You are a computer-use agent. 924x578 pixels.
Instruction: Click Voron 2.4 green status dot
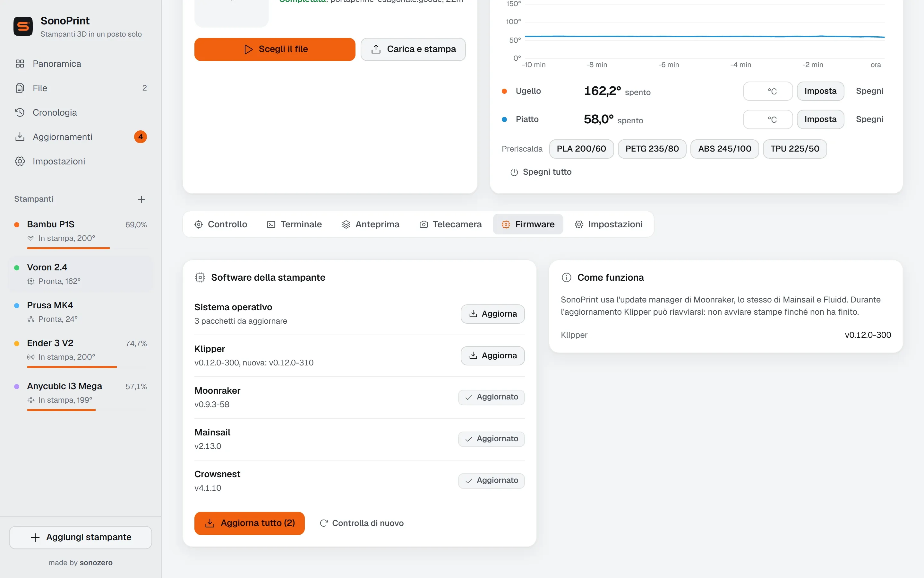coord(17,267)
